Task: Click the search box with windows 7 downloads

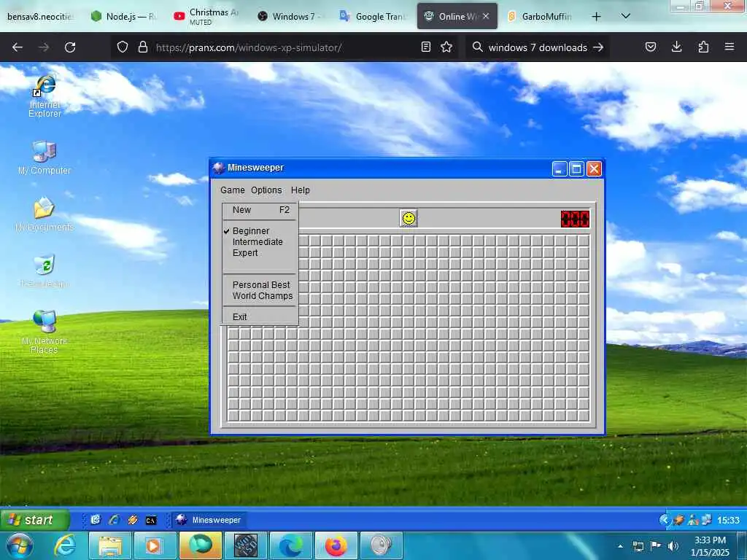Action: [x=538, y=47]
